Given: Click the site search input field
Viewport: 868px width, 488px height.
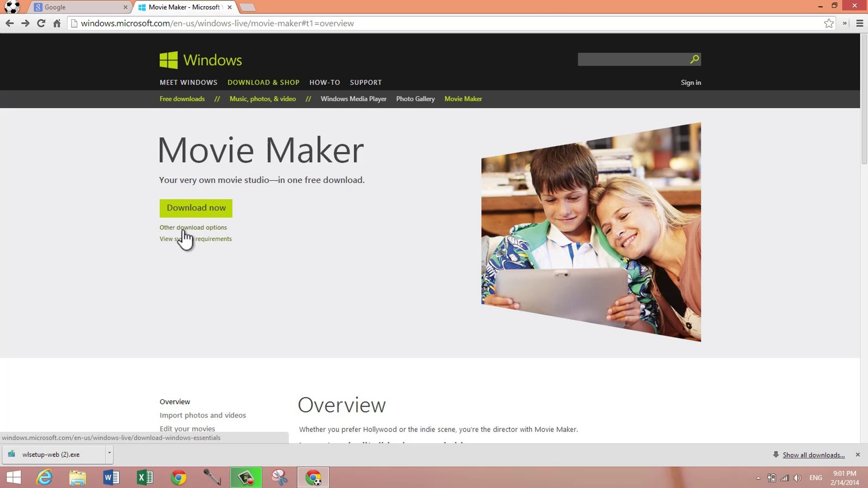Looking at the screenshot, I should coord(633,59).
